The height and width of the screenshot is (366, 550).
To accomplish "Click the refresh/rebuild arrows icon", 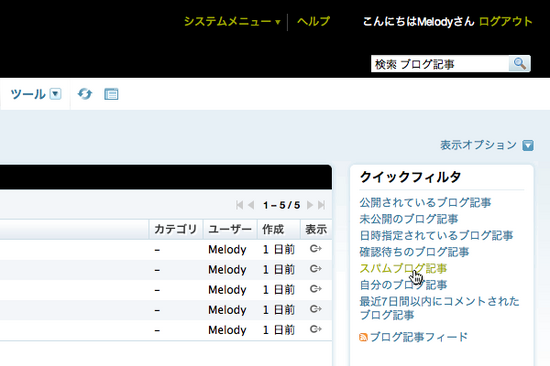I will [85, 94].
